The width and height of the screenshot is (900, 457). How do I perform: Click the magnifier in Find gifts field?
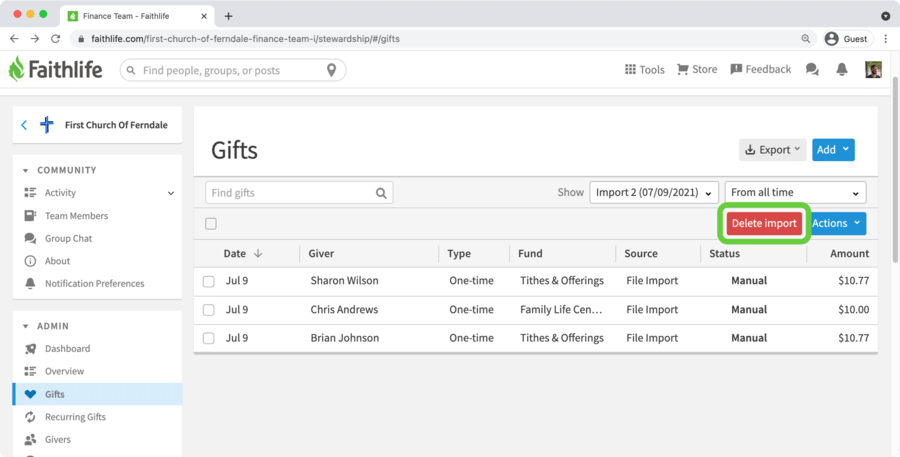381,193
